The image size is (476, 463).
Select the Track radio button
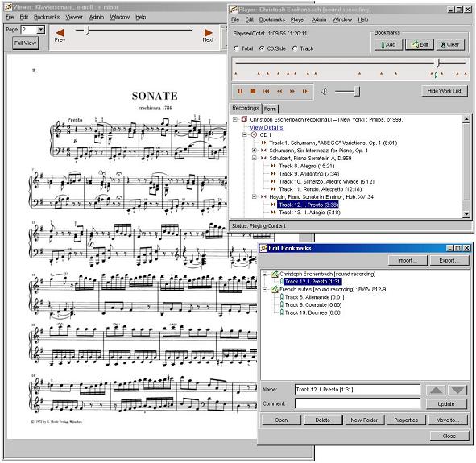pyautogui.click(x=295, y=48)
